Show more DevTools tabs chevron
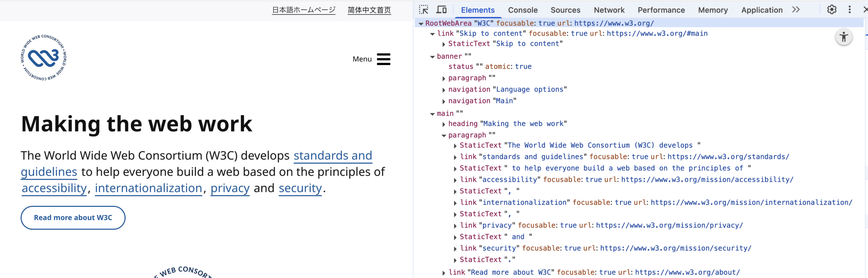The width and height of the screenshot is (868, 278). (x=796, y=10)
